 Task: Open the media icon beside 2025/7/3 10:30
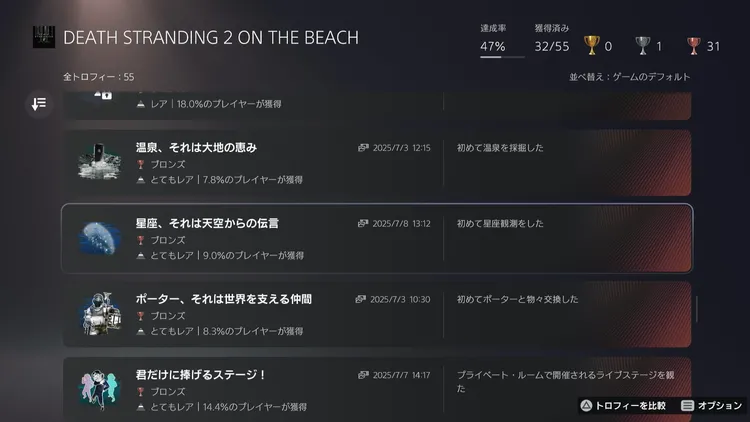(361, 299)
